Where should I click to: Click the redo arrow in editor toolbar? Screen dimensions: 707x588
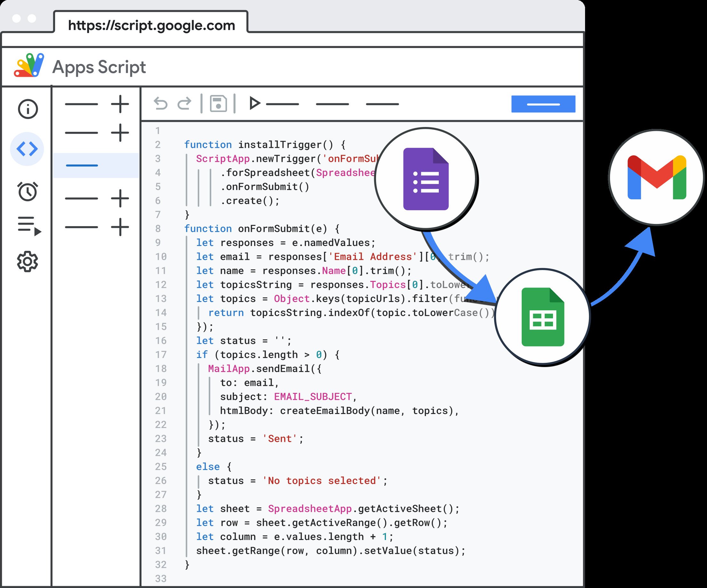184,104
